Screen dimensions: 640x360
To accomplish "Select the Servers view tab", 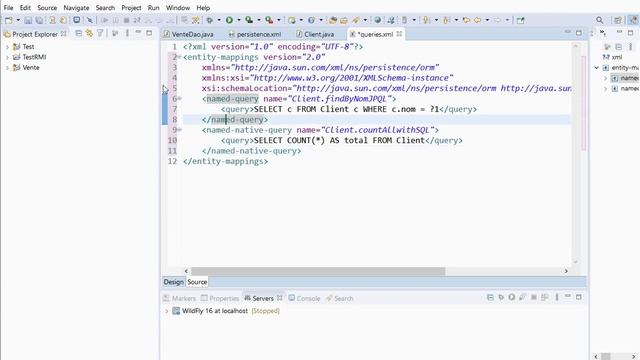I will pos(263,298).
